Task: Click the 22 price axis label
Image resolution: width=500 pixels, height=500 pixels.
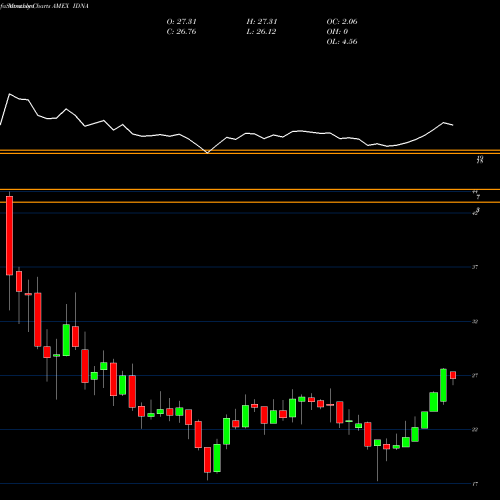Action: [475, 430]
